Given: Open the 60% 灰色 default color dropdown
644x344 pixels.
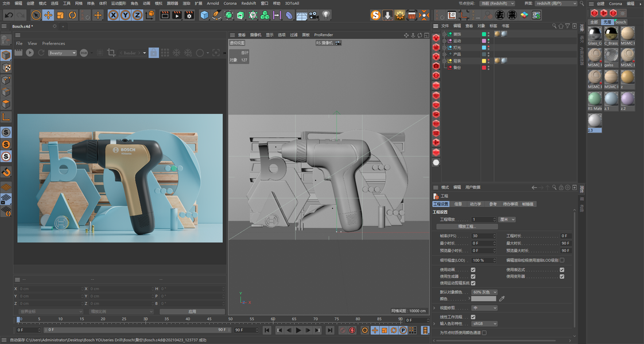Looking at the screenshot, I should click(x=484, y=292).
